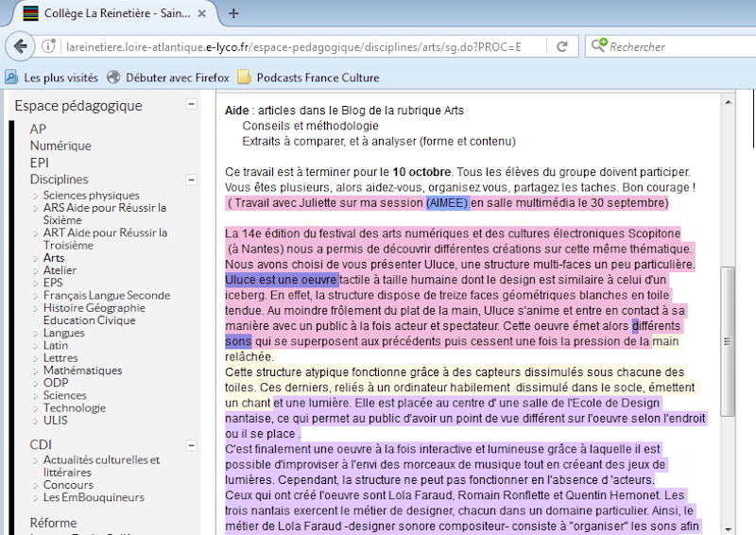
Task: Open the history dropdown in the URL bar
Action: (539, 46)
